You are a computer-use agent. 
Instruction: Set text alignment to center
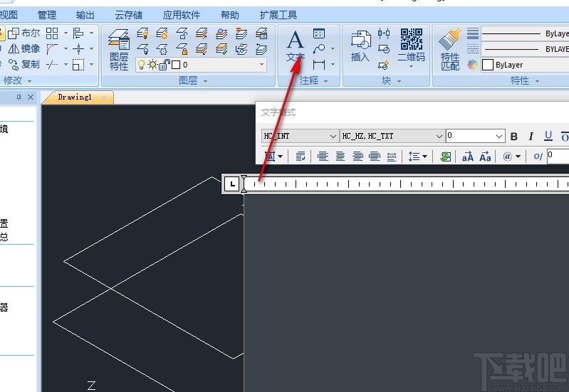340,157
